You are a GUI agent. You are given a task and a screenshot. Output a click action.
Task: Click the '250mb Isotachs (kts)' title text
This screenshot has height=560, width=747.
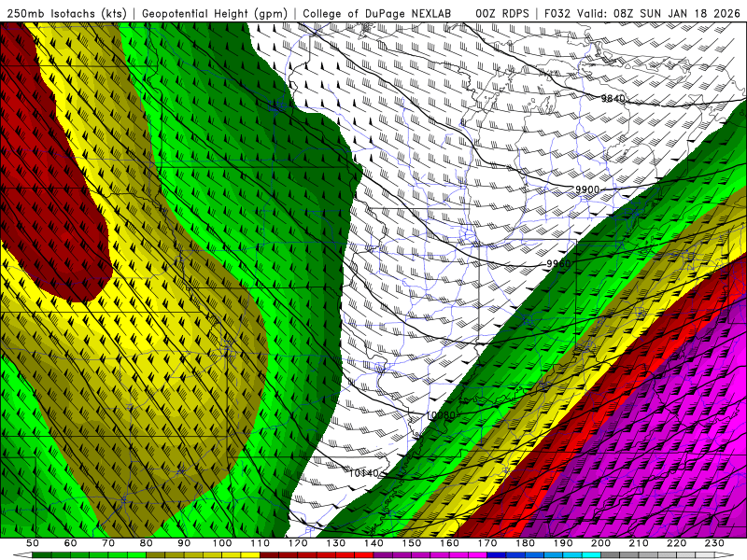click(66, 13)
